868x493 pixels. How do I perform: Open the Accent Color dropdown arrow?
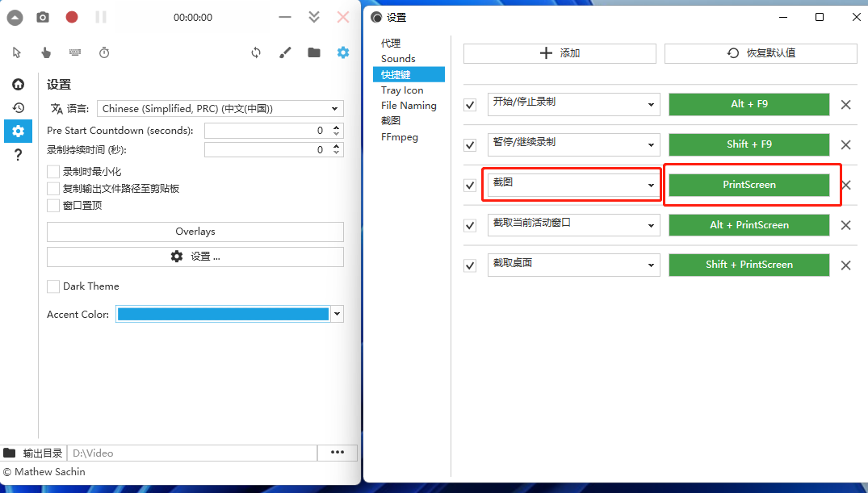pyautogui.click(x=338, y=315)
